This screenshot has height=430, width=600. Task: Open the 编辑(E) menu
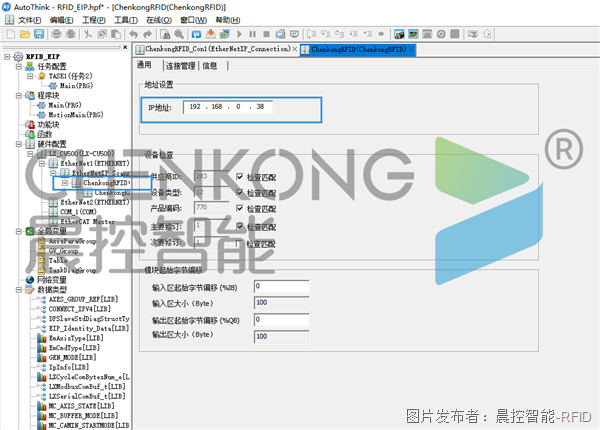[61, 20]
